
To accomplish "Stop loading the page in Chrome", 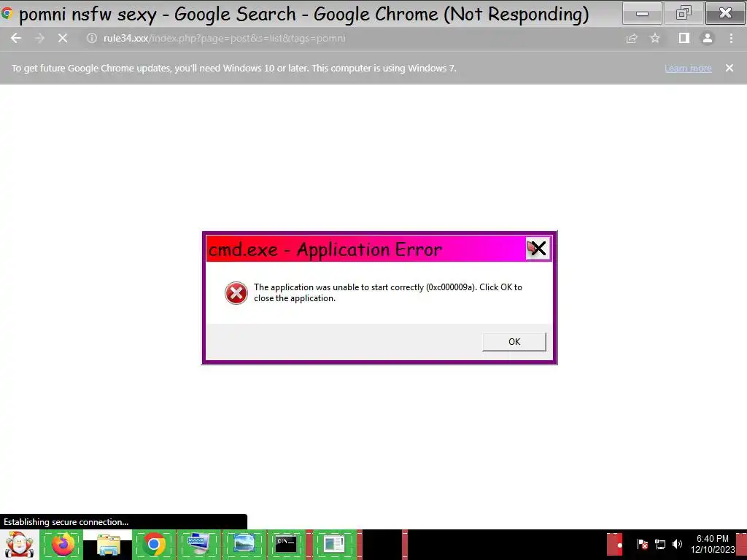I will [63, 38].
